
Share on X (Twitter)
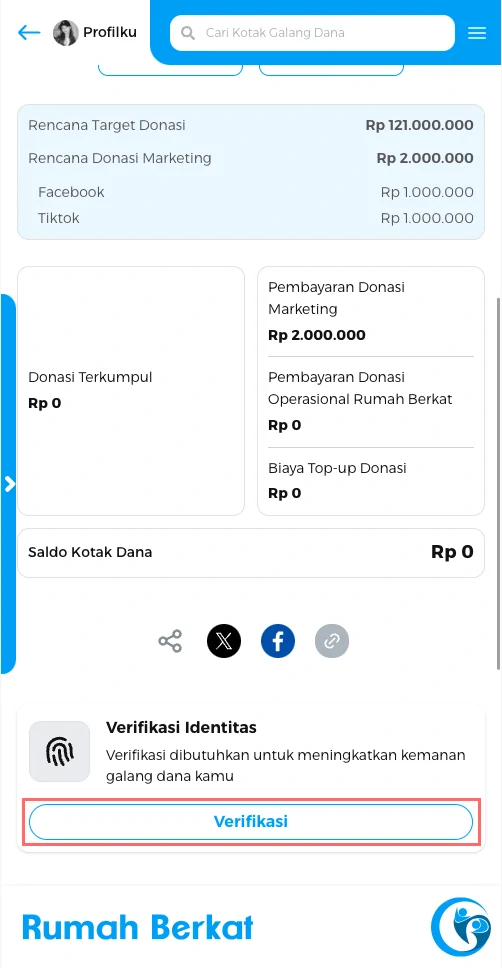(224, 641)
